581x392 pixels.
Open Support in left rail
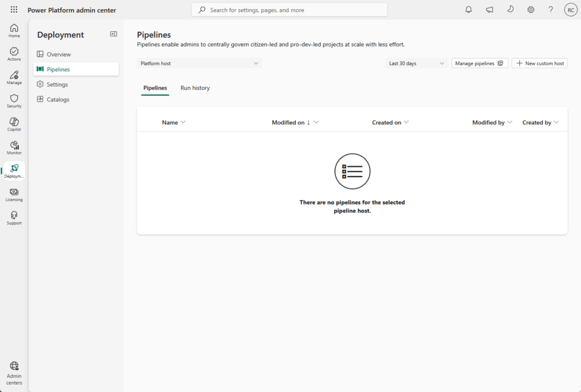(14, 218)
